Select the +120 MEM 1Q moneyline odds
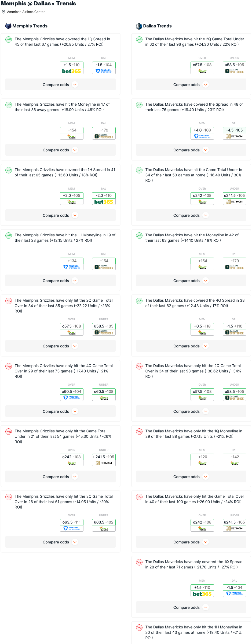Image resolution: width=252 pixels, height=644 pixels. point(202,457)
